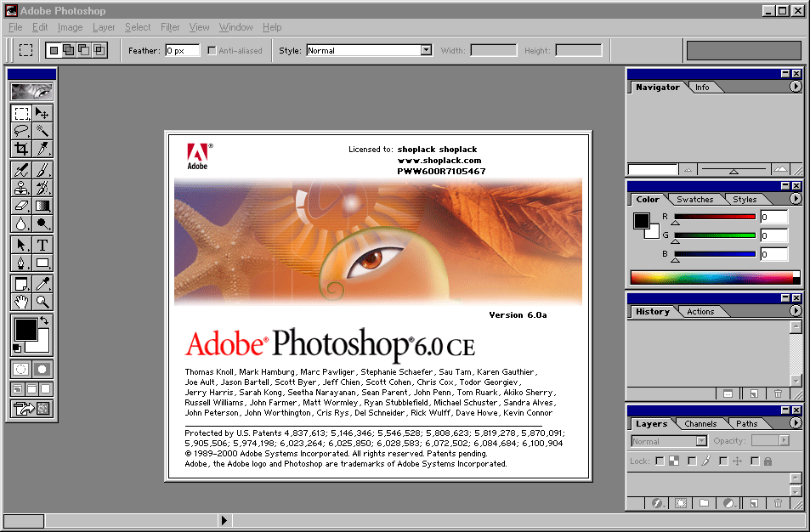Choose the Path Component Selection arrow tool
This screenshot has height=532, width=810.
click(21, 245)
